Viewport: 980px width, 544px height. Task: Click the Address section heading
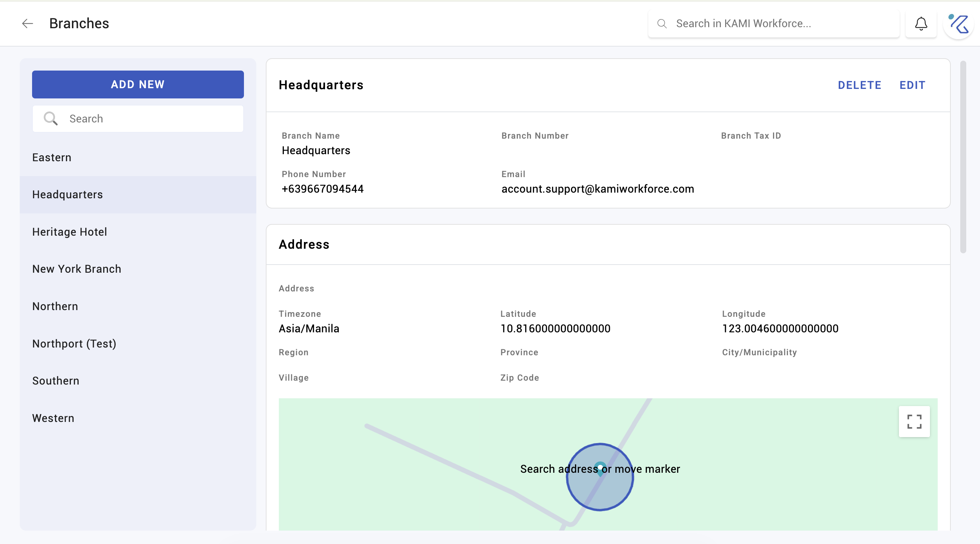304,244
